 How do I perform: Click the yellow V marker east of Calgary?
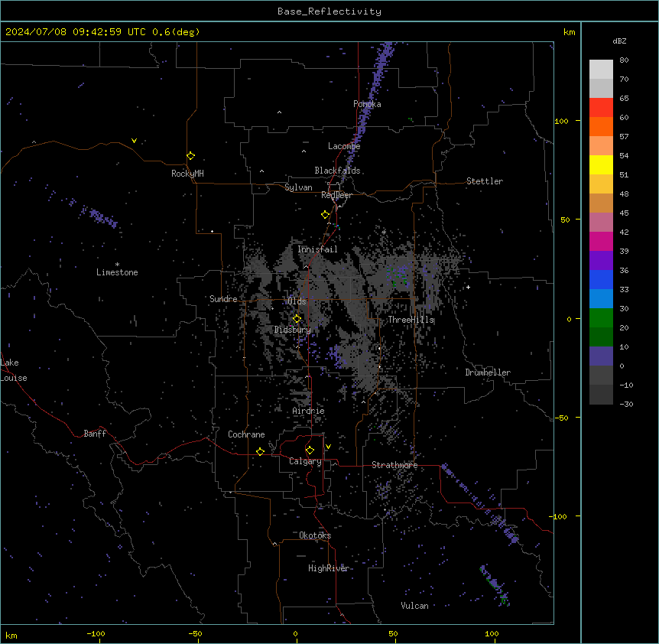click(x=328, y=447)
